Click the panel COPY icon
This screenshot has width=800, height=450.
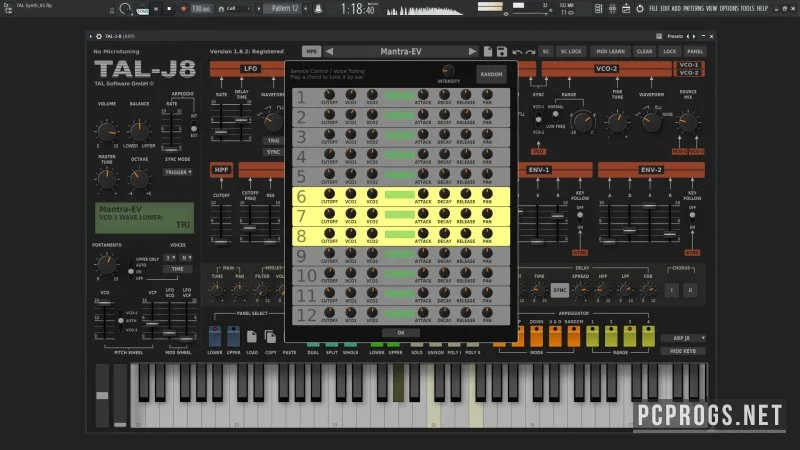(270, 337)
